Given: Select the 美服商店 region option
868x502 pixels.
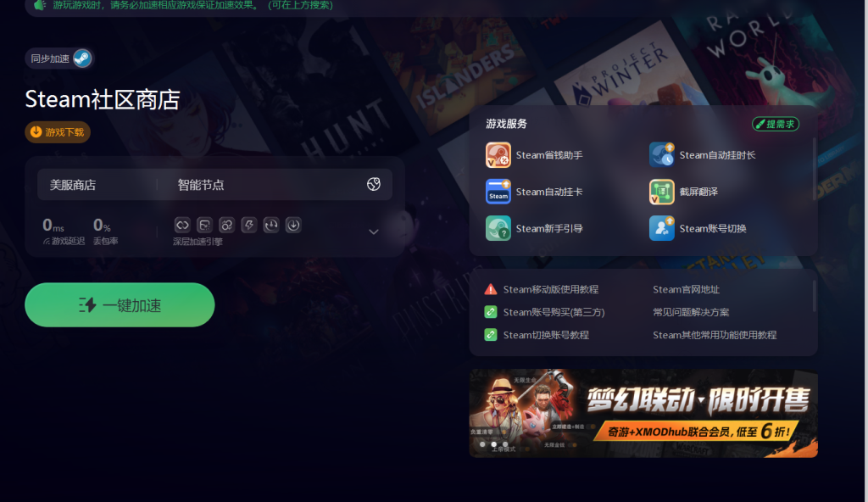Looking at the screenshot, I should coord(73,185).
